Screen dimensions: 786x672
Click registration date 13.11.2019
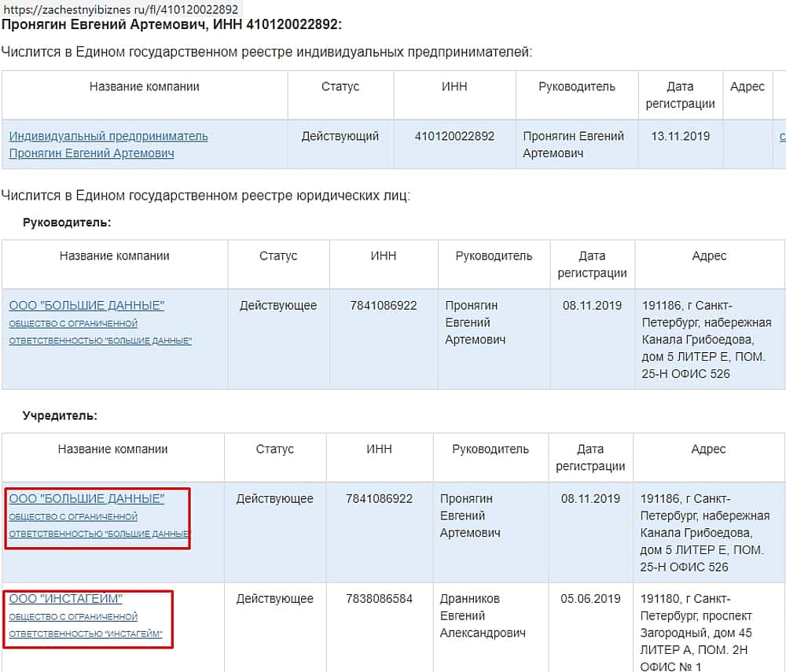point(680,136)
